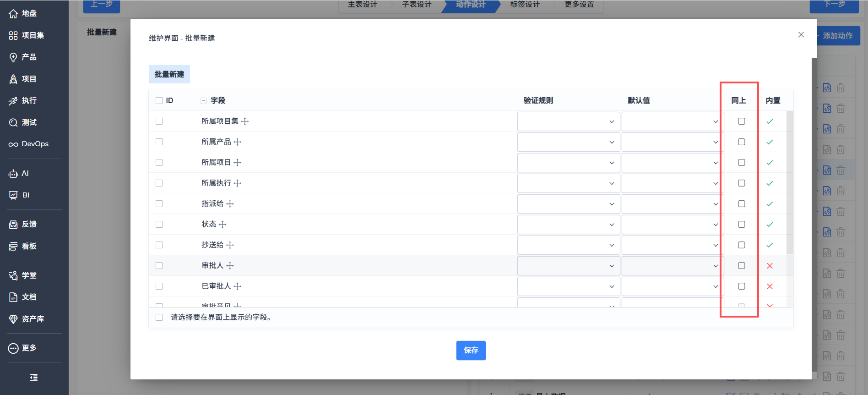Open the 测试 test icon in sidebar
868x395 pixels.
[x=13, y=122]
